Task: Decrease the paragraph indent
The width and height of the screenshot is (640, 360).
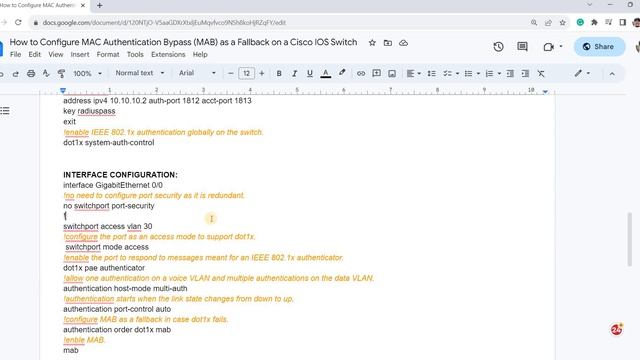Action: tap(510, 73)
